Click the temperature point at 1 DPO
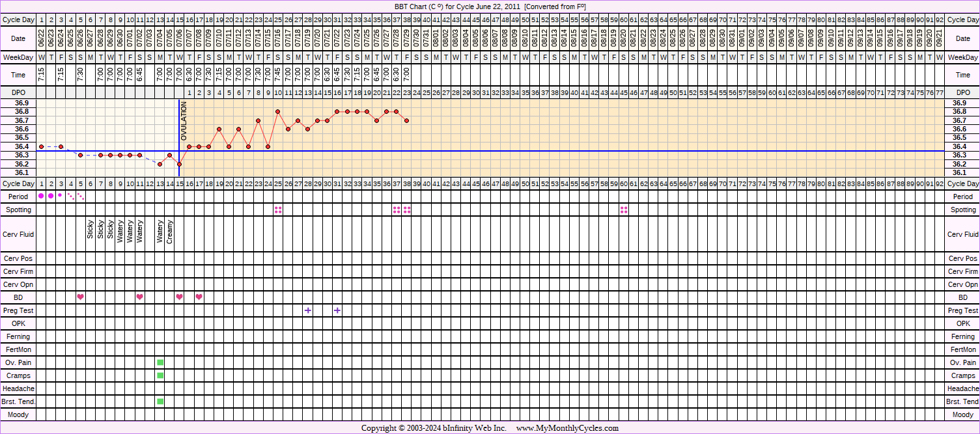 click(189, 146)
